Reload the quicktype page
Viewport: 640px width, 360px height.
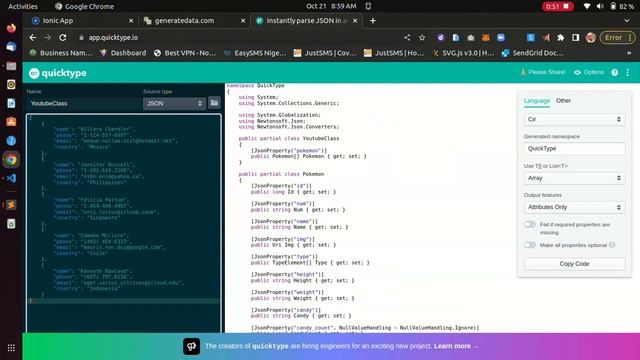(x=63, y=38)
